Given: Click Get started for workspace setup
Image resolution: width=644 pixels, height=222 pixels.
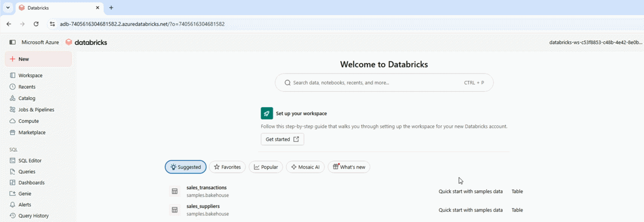Looking at the screenshot, I should click(x=282, y=139).
